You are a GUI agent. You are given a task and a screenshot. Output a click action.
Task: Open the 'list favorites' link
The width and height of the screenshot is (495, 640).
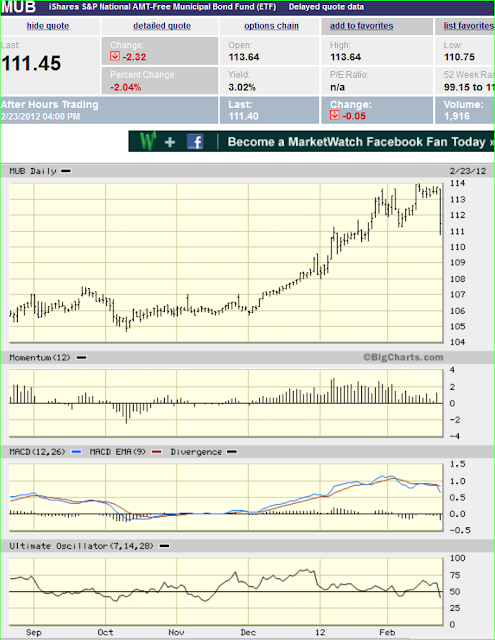click(x=469, y=26)
